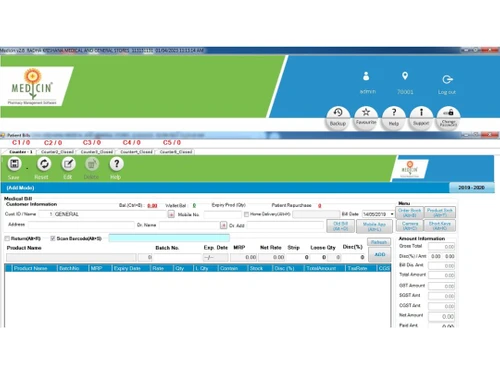The width and height of the screenshot is (500, 375).
Task: Click the admin user icon
Action: point(366,76)
